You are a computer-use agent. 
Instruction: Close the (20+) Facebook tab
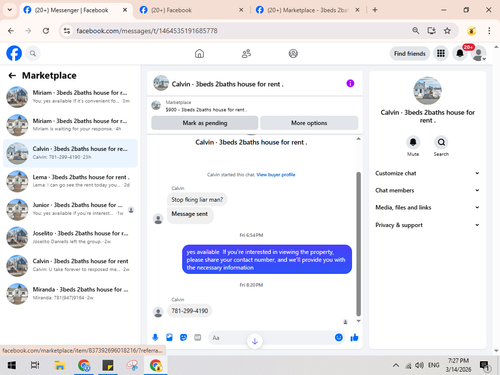[x=241, y=10]
